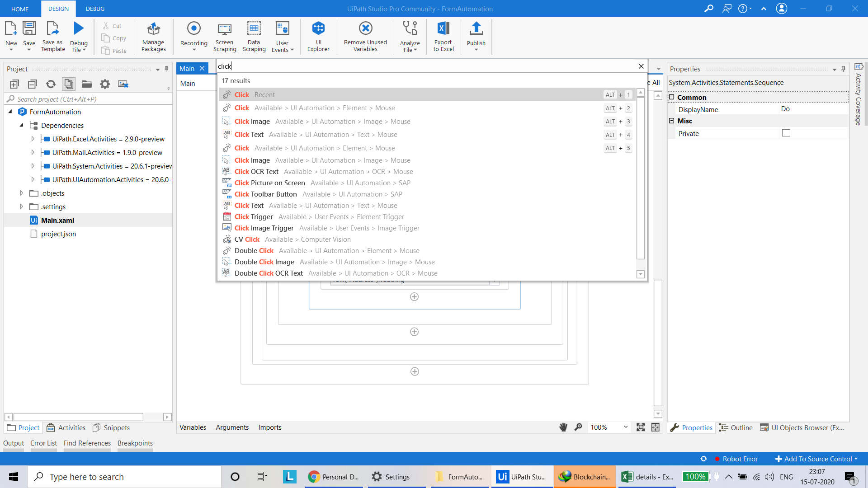Select Click Trigger activity result
The width and height of the screenshot is (868, 488).
click(x=427, y=217)
